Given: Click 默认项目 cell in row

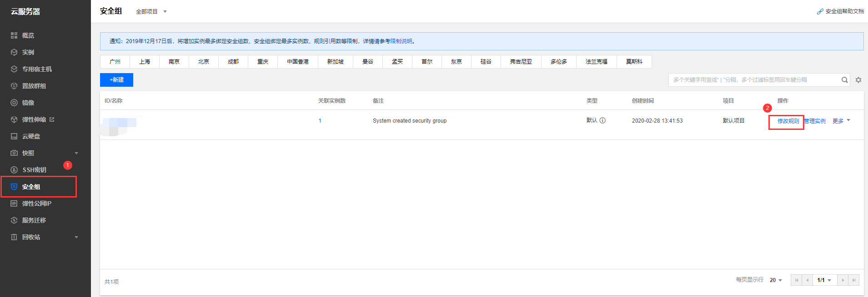Looking at the screenshot, I should 734,121.
